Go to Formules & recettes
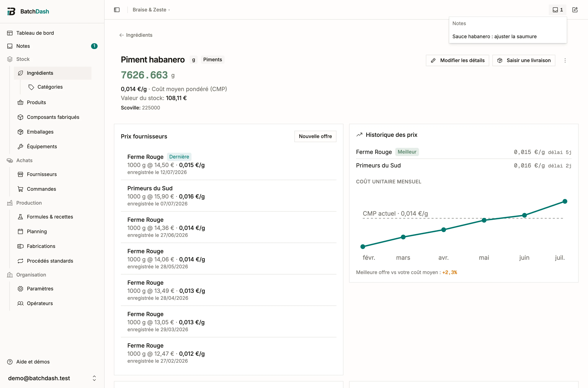This screenshot has width=588, height=388. coord(50,217)
